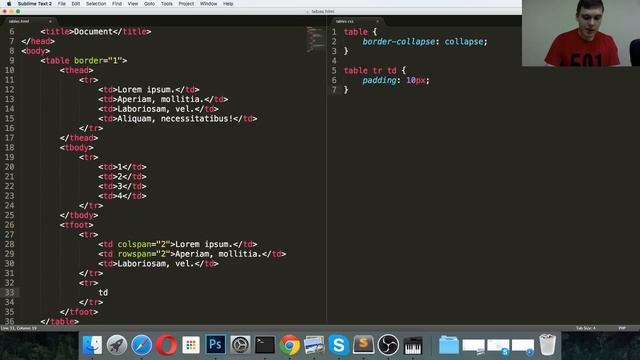
Task: Click 'Laboriosam, vel.' on line 14
Action: [x=156, y=109]
